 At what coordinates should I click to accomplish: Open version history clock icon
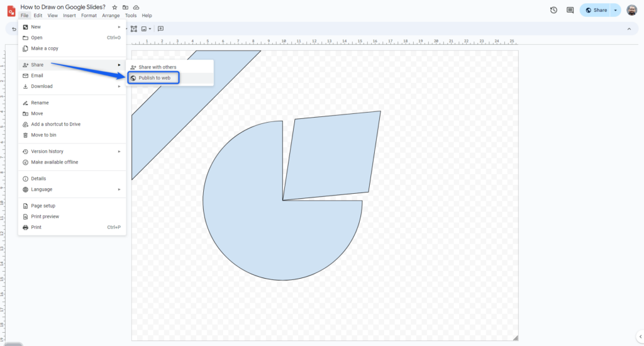(x=553, y=10)
